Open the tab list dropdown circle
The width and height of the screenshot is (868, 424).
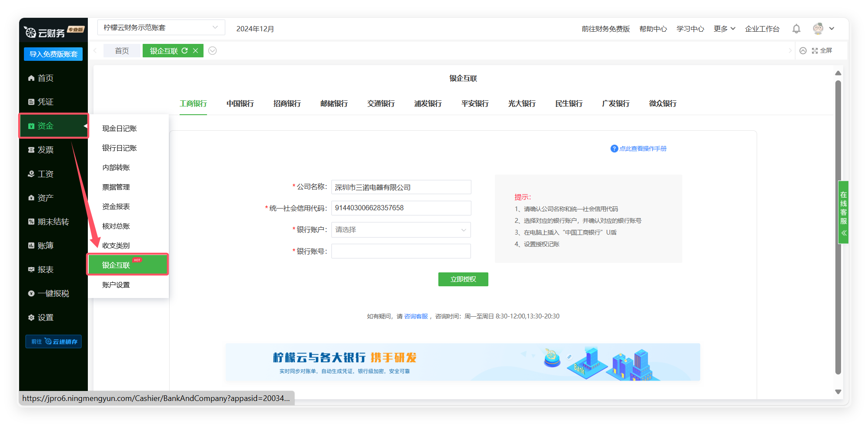212,51
